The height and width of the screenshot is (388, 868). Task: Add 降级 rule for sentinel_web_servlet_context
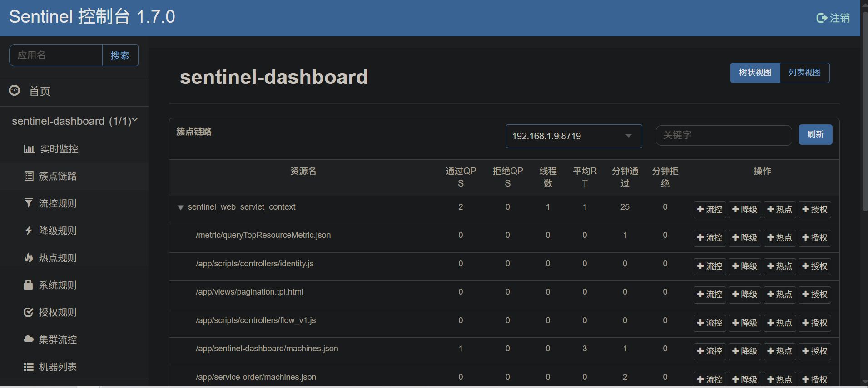coord(744,210)
